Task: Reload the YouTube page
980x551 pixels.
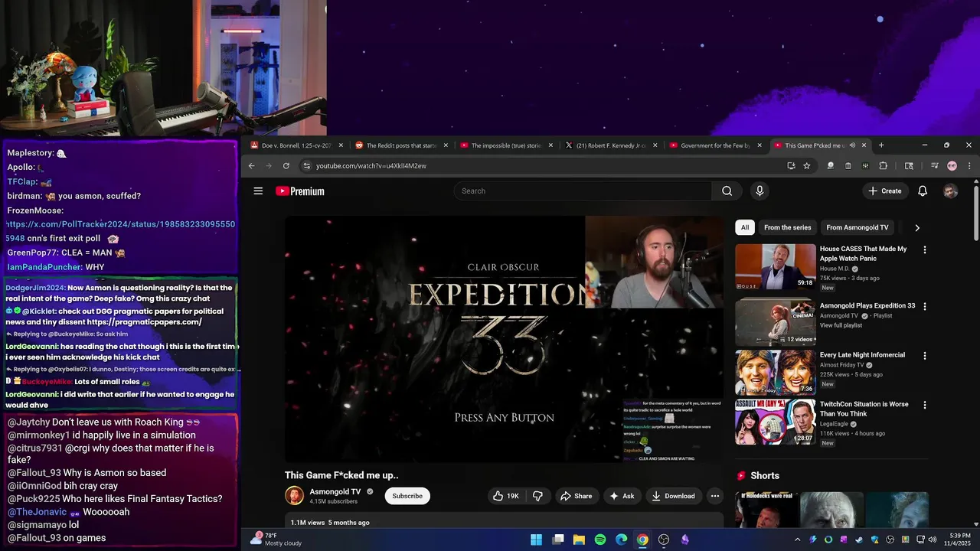Action: tap(286, 166)
